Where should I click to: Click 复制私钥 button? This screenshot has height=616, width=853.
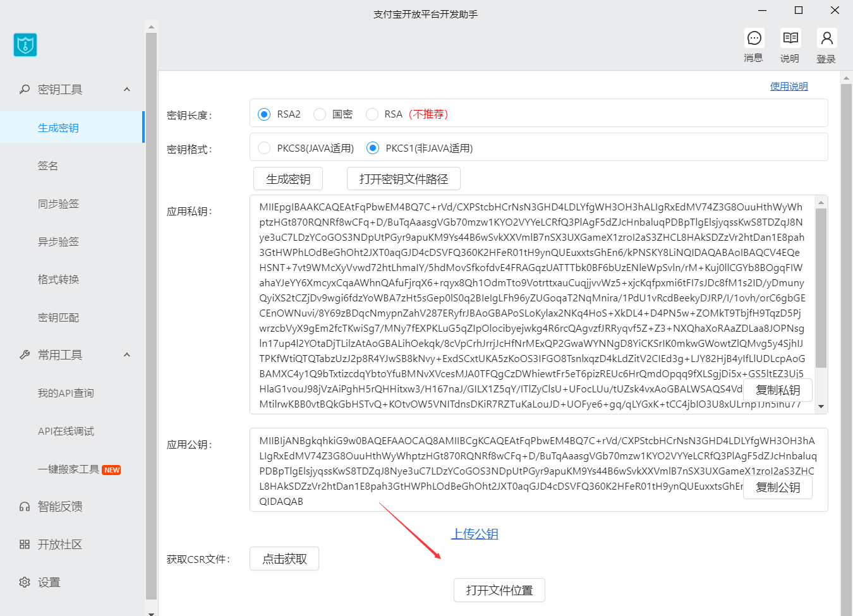778,390
